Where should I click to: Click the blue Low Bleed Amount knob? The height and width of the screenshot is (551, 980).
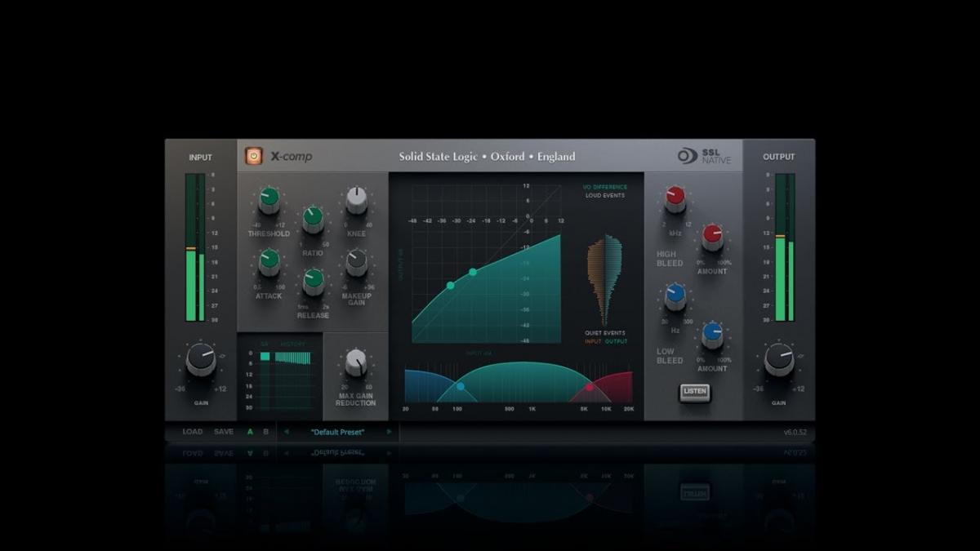click(x=712, y=335)
